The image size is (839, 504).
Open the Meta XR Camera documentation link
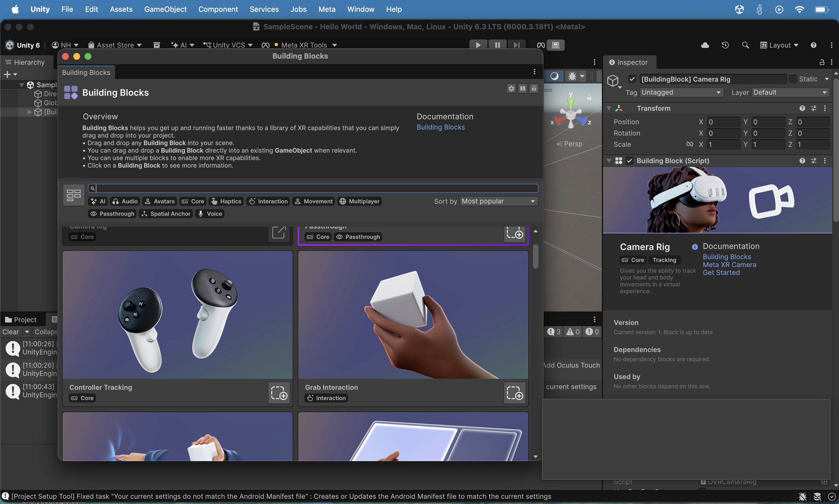point(729,265)
